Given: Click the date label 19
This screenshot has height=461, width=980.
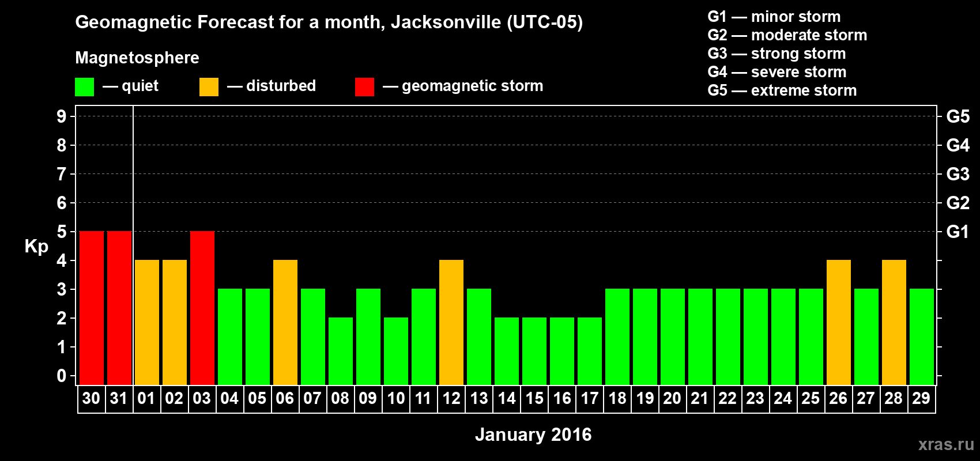Looking at the screenshot, I should pos(644,399).
